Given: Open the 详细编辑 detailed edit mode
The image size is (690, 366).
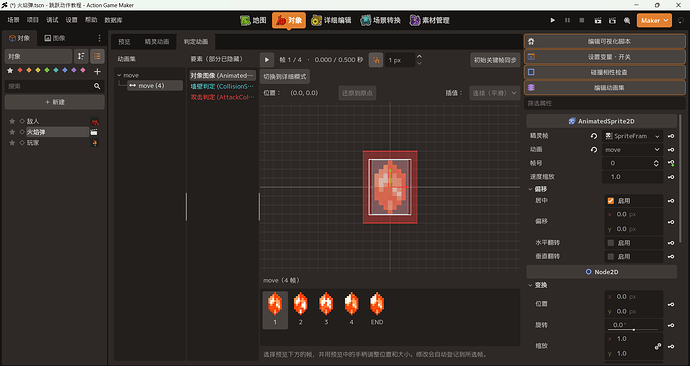Looking at the screenshot, I should tap(331, 20).
